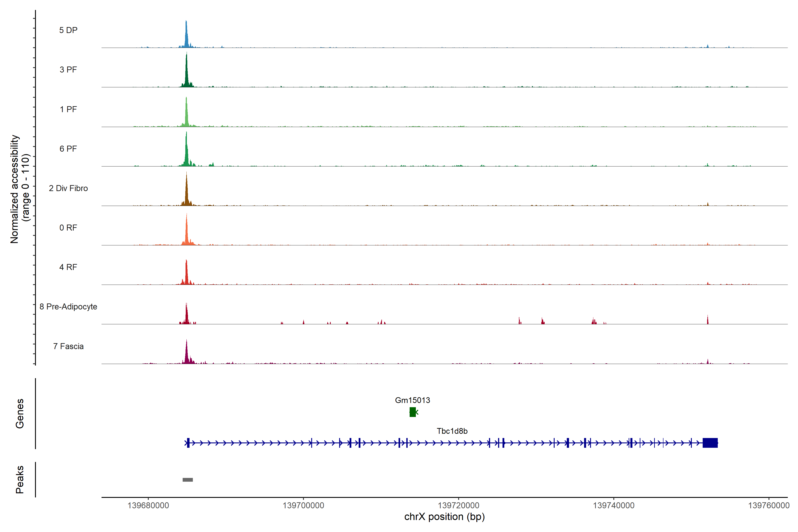The height and width of the screenshot is (532, 798).
Task: Click the green Gm15013 gene box
Action: (x=413, y=412)
